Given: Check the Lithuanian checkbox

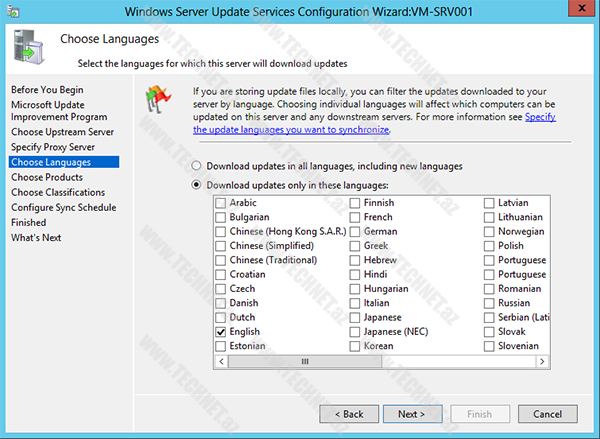Looking at the screenshot, I should (x=489, y=217).
